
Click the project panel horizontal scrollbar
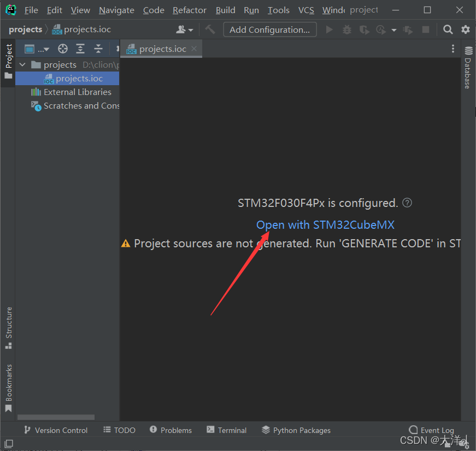[56, 417]
